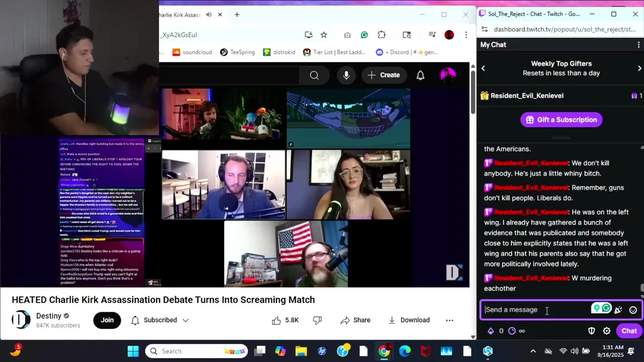Open the tab search icon in Chrome toolbar
This screenshot has height=362, width=644.
[407, 35]
